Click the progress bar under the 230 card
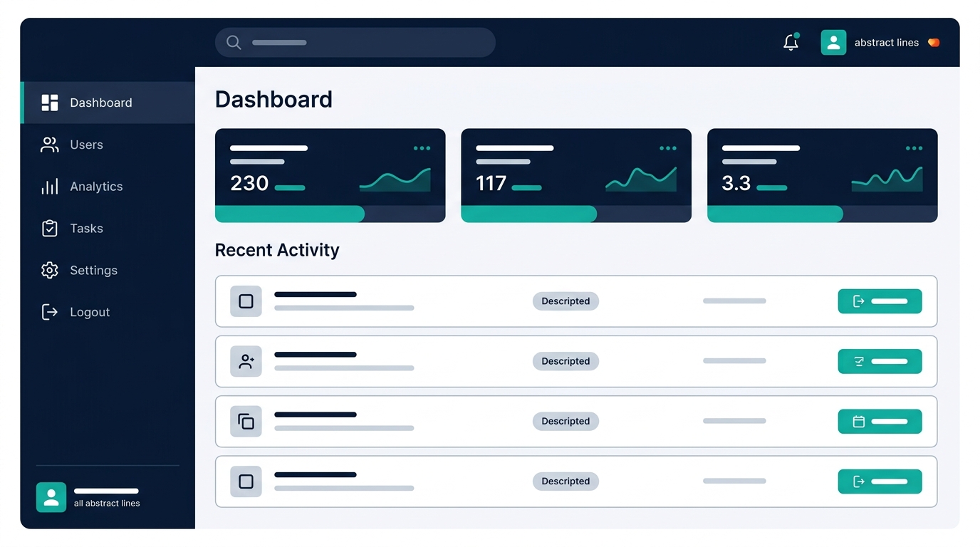The width and height of the screenshot is (980, 547). pyautogui.click(x=330, y=214)
